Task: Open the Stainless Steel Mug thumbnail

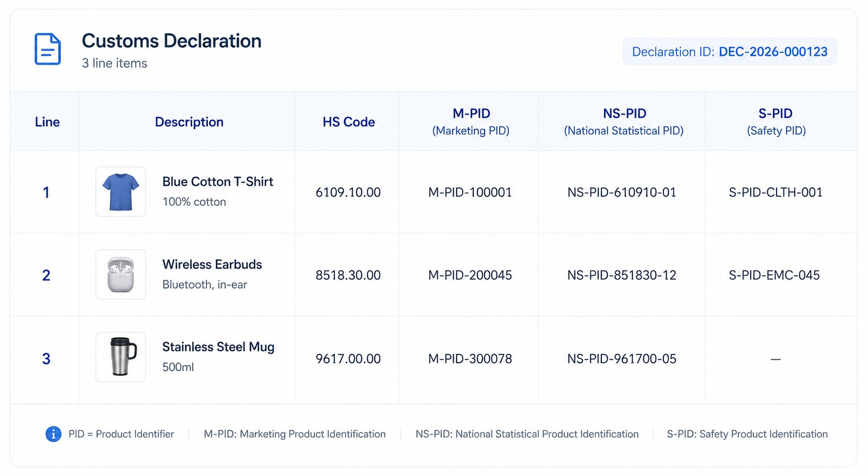Action: 120,357
